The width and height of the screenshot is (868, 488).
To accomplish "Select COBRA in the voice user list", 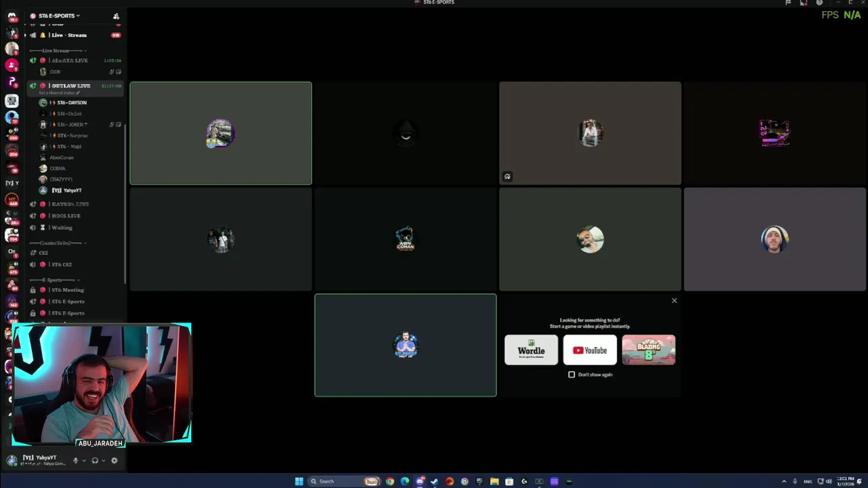I will [x=57, y=168].
